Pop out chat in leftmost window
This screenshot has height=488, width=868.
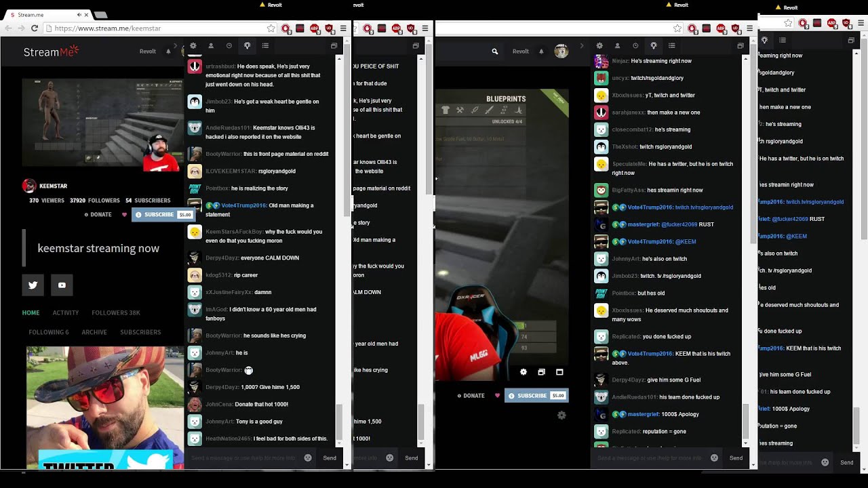(x=334, y=46)
